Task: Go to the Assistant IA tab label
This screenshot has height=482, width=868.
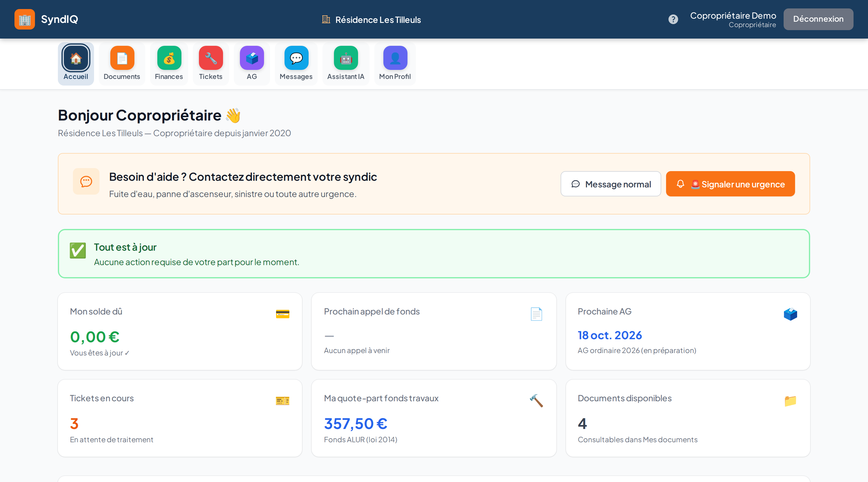Action: point(346,77)
